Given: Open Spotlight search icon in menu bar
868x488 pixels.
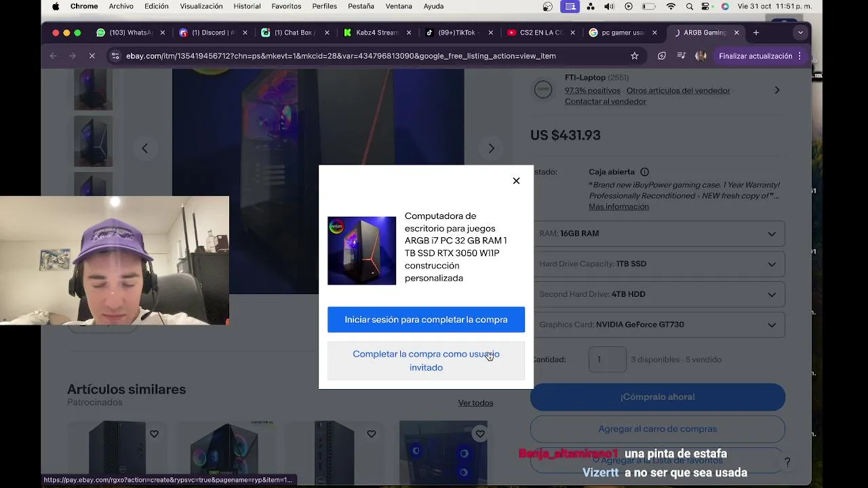Looking at the screenshot, I should 690,7.
